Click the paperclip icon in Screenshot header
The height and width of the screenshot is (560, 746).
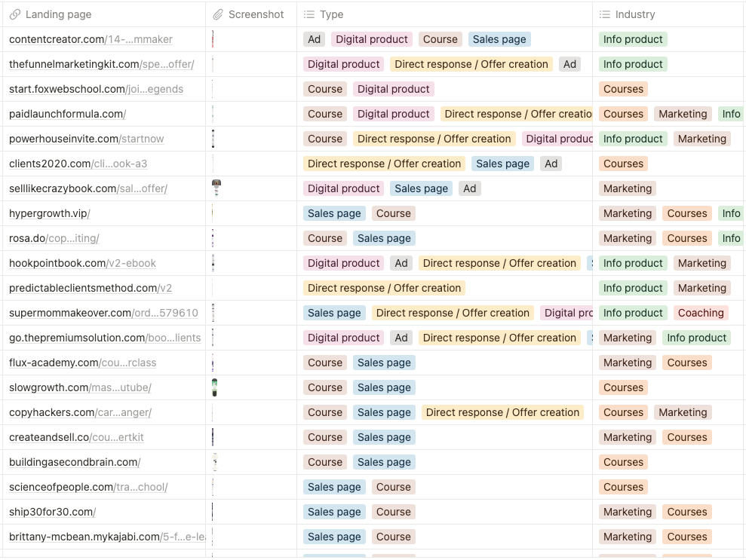218,15
